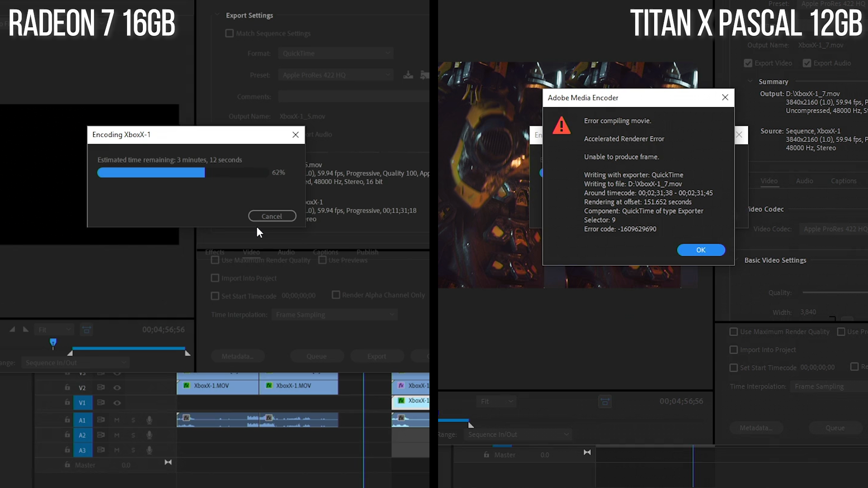Collapse the Summary section
The height and width of the screenshot is (488, 868).
(x=750, y=81)
